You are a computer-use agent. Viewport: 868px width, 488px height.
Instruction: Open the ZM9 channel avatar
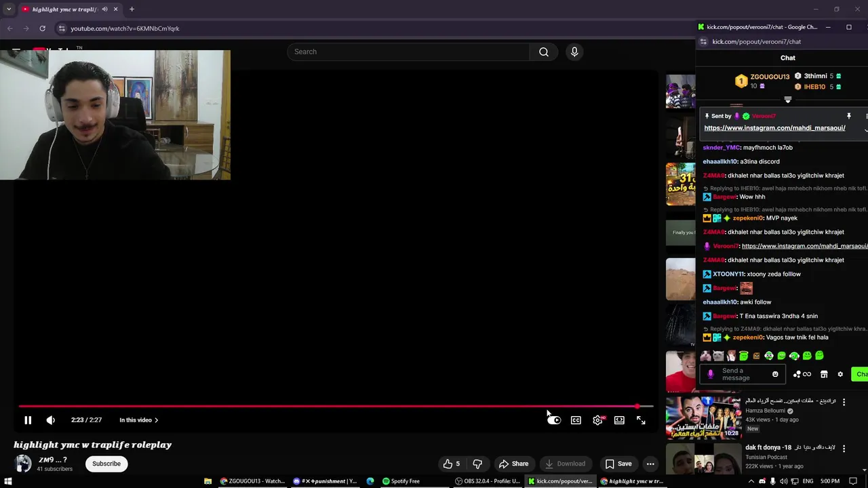(23, 464)
